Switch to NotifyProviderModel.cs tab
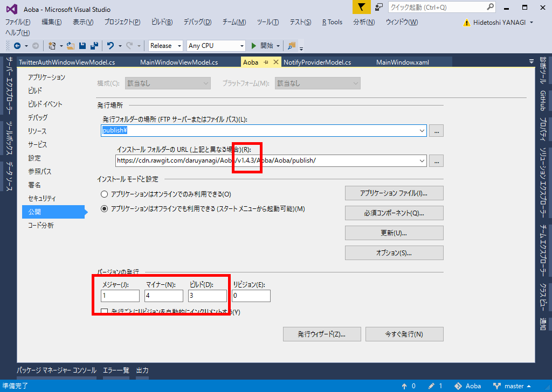 317,62
